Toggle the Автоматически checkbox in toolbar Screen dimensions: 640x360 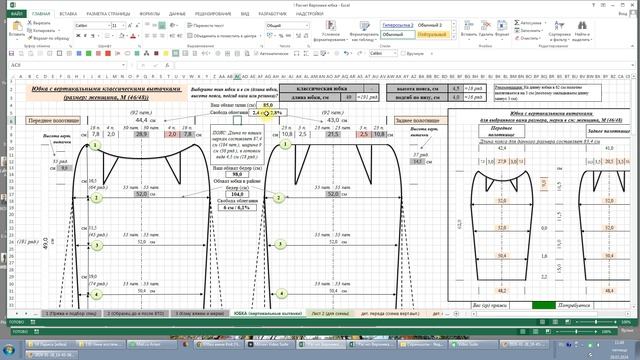pos(271,53)
